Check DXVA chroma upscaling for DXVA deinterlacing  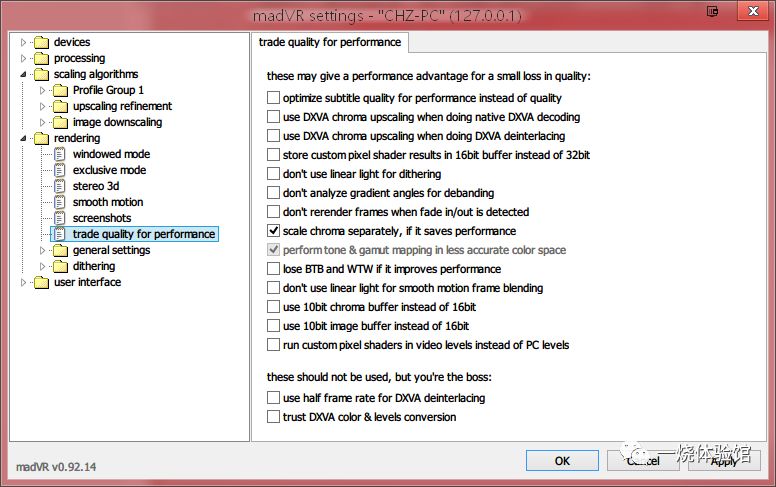tap(273, 136)
